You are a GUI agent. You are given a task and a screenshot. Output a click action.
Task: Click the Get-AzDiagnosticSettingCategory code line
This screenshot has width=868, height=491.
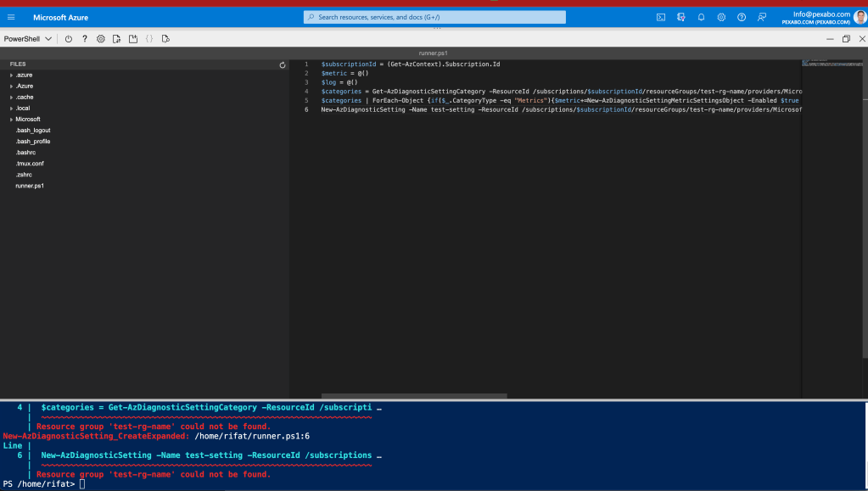562,92
